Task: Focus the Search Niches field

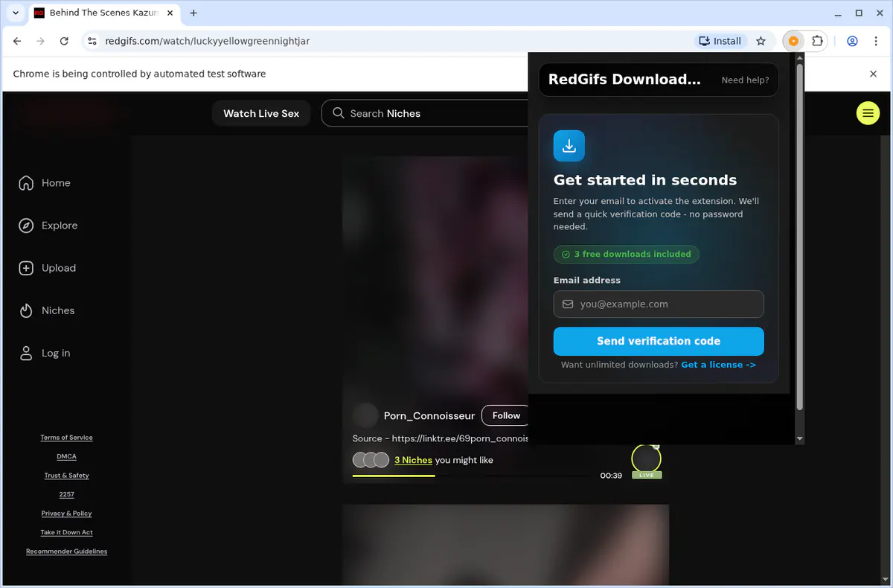Action: tap(425, 113)
